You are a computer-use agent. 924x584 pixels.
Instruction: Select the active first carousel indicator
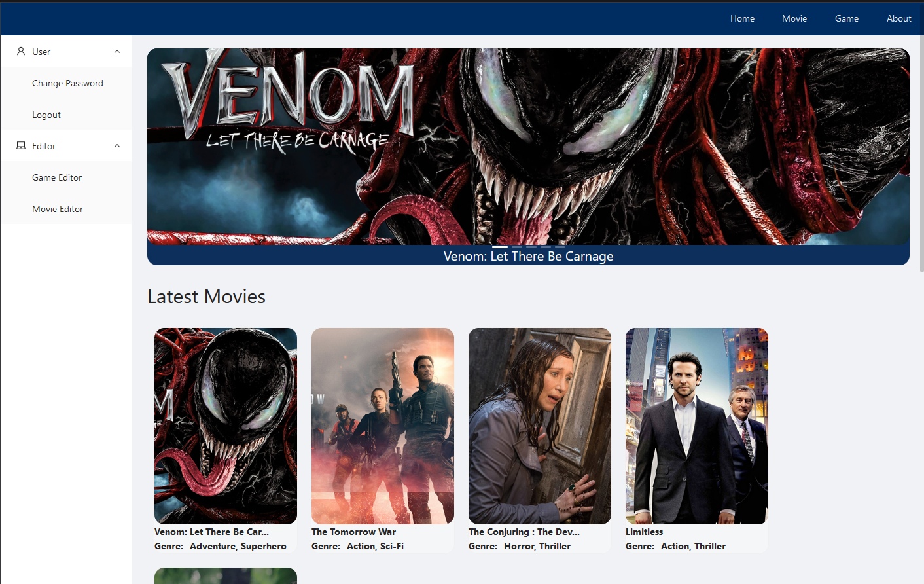[500, 247]
